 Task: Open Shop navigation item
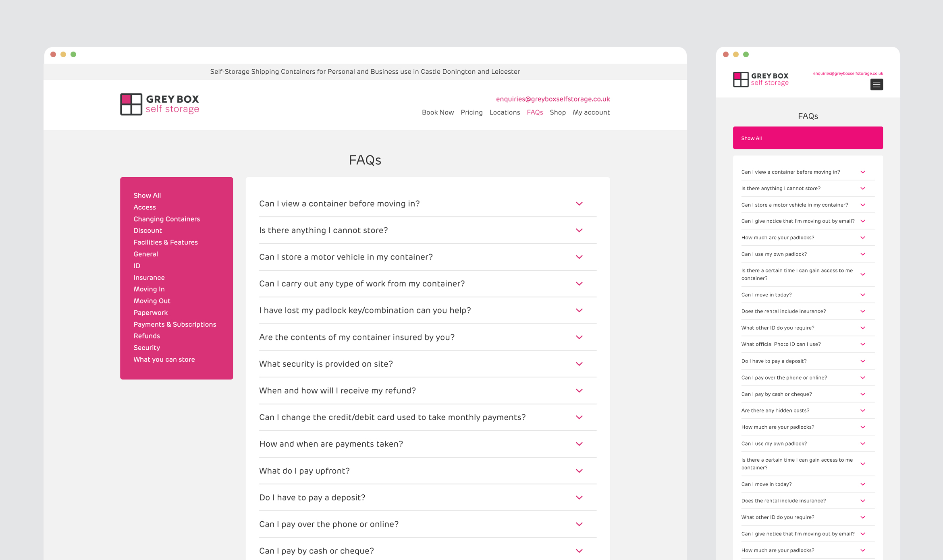[x=558, y=112]
